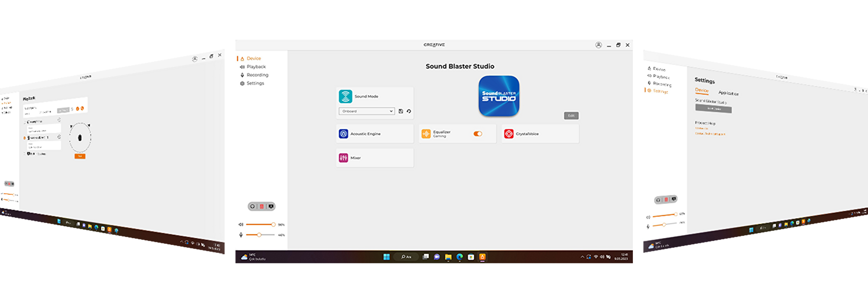The image size is (868, 303).
Task: Go to the Playback section in sidebar
Action: pyautogui.click(x=256, y=67)
